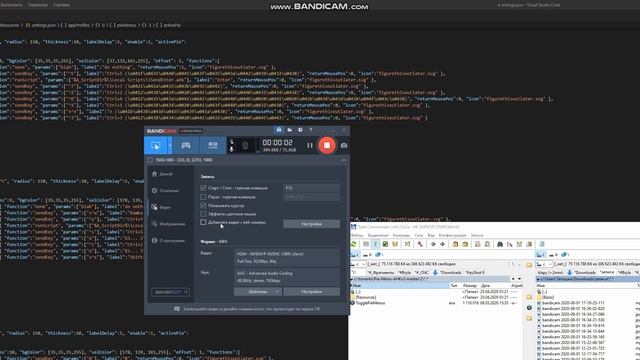The width and height of the screenshot is (640, 360).
Task: Enable mouse click effects checkbox
Action: 203,214
